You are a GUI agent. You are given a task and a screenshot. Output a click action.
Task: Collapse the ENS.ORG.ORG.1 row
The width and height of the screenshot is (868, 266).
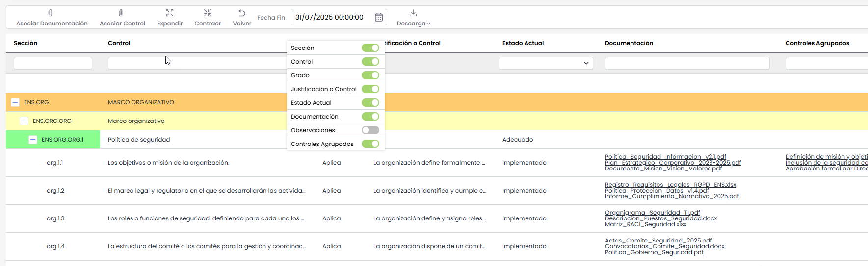33,140
